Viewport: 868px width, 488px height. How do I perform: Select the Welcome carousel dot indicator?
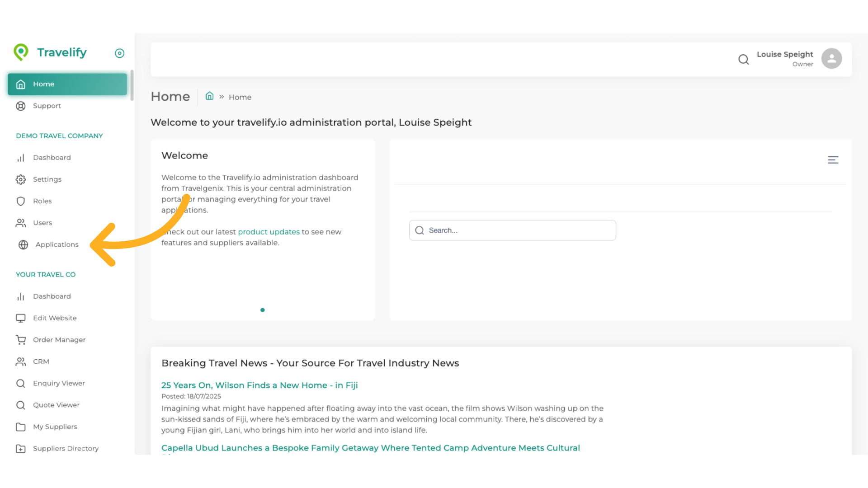coord(263,310)
